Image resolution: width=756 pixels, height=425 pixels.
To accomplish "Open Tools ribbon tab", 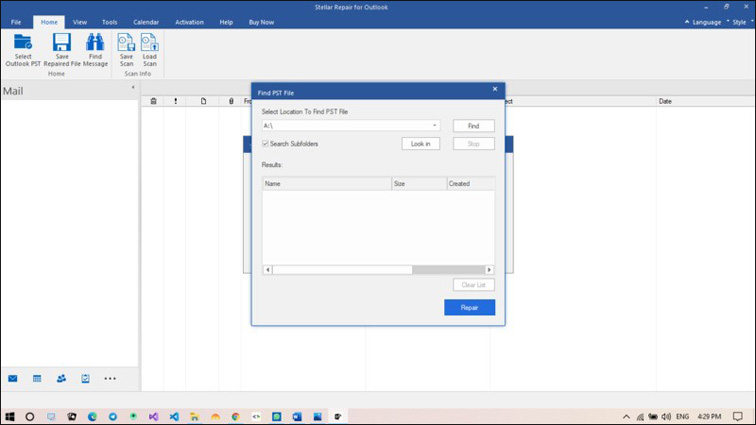I will [x=109, y=22].
